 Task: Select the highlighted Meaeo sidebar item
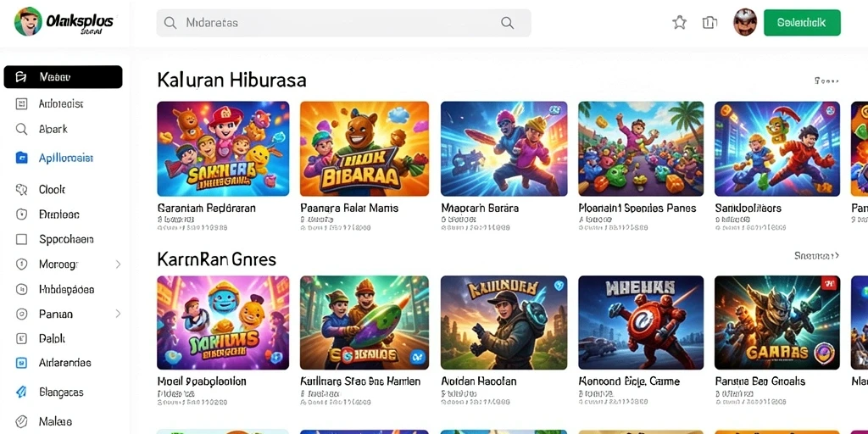coord(63,77)
